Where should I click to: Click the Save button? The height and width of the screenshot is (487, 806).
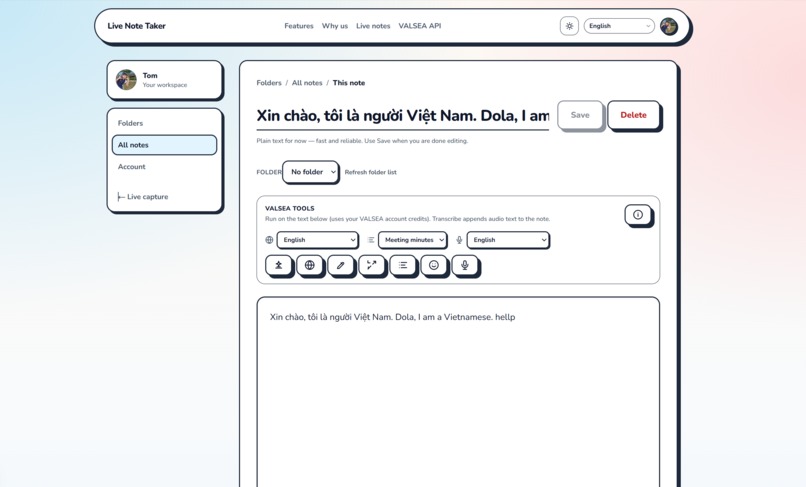[580, 115]
